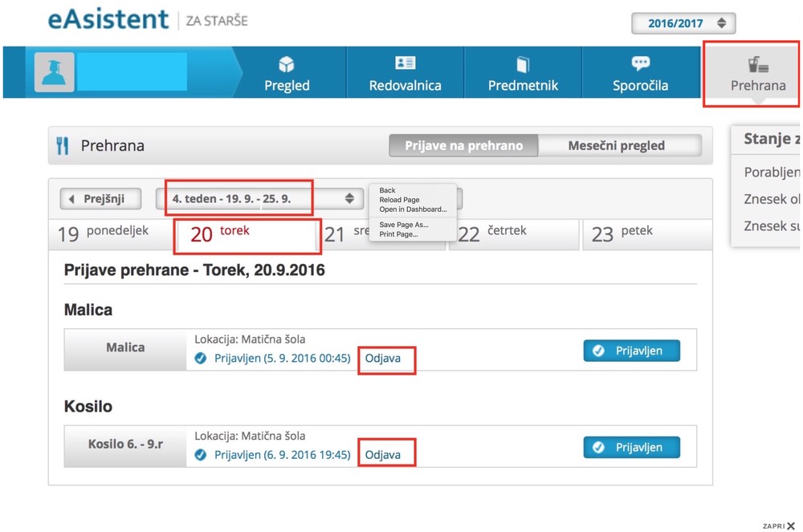
Task: Choose Reload Page from context menu
Action: click(399, 200)
